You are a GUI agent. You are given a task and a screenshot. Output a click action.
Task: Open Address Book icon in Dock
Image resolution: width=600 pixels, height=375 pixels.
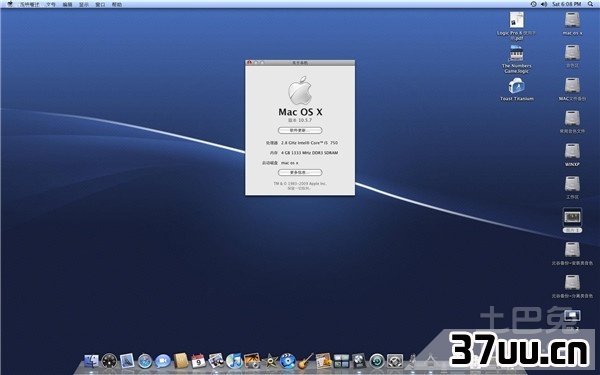[181, 361]
